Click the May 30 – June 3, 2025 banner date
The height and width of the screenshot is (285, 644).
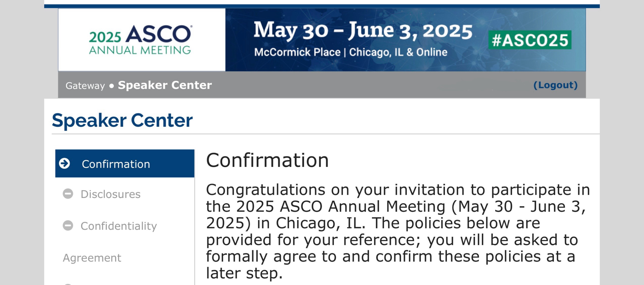click(363, 31)
